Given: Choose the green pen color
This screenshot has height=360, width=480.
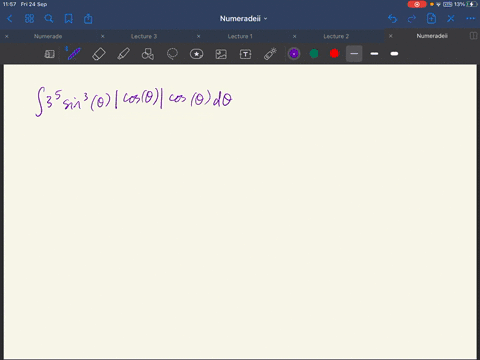Looking at the screenshot, I should pyautogui.click(x=314, y=54).
